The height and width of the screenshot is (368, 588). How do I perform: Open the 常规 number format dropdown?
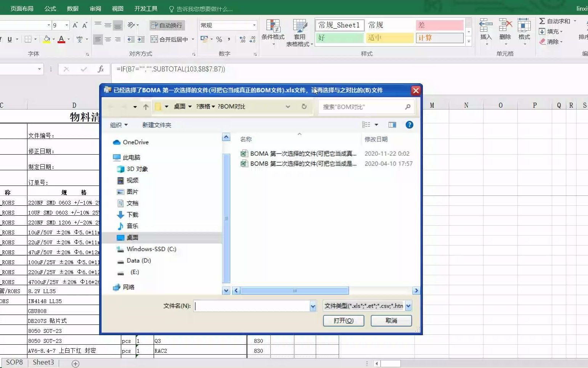pos(254,25)
